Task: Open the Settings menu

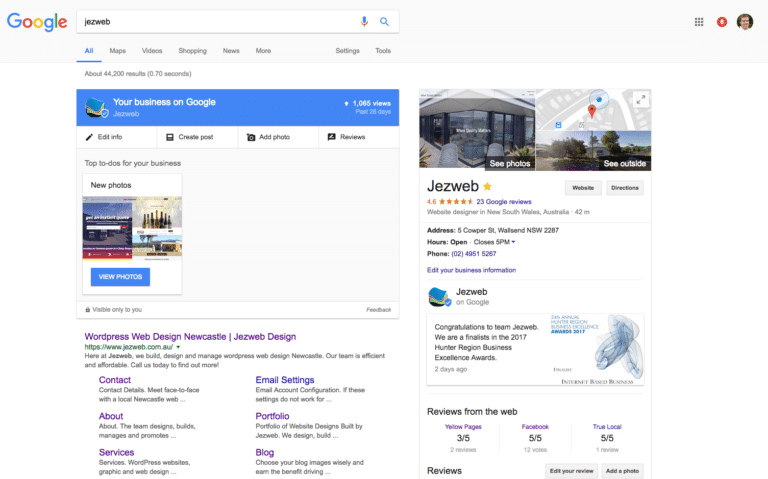Action: click(347, 50)
